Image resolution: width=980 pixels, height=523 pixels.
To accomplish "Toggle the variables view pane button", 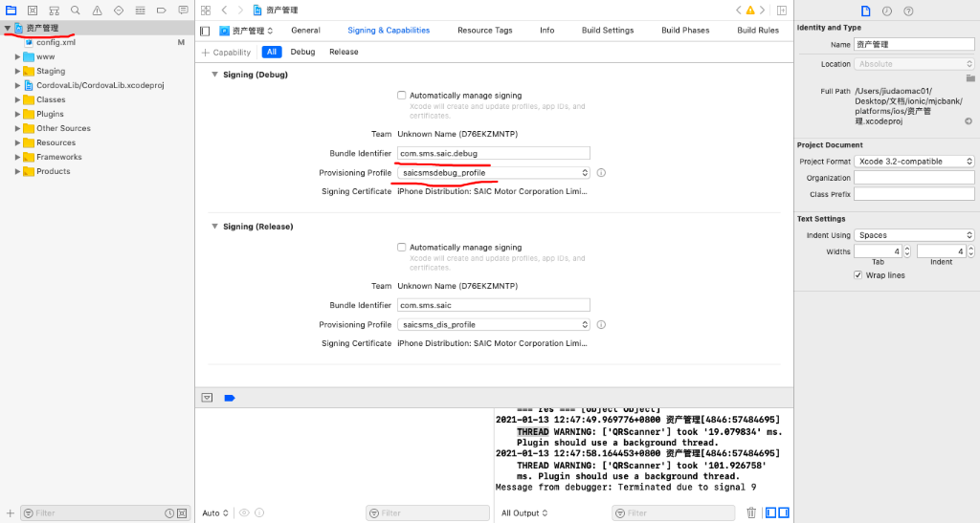I will pos(770,512).
